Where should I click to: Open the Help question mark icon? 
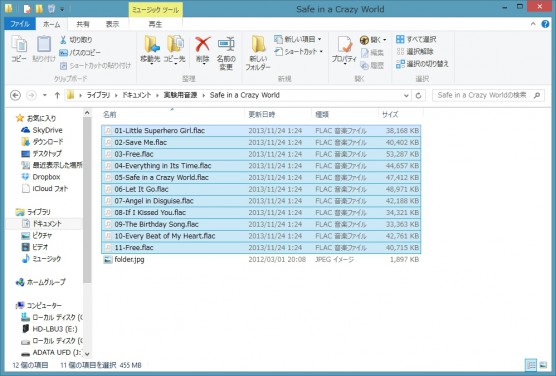click(545, 24)
